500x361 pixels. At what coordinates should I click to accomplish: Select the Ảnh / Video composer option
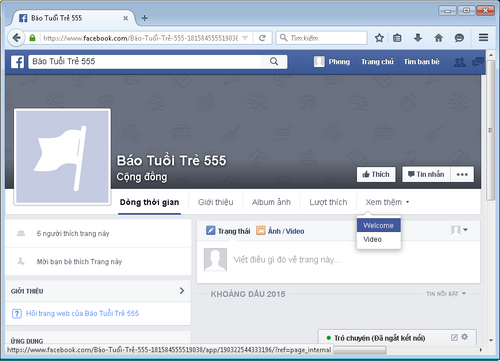tap(280, 231)
